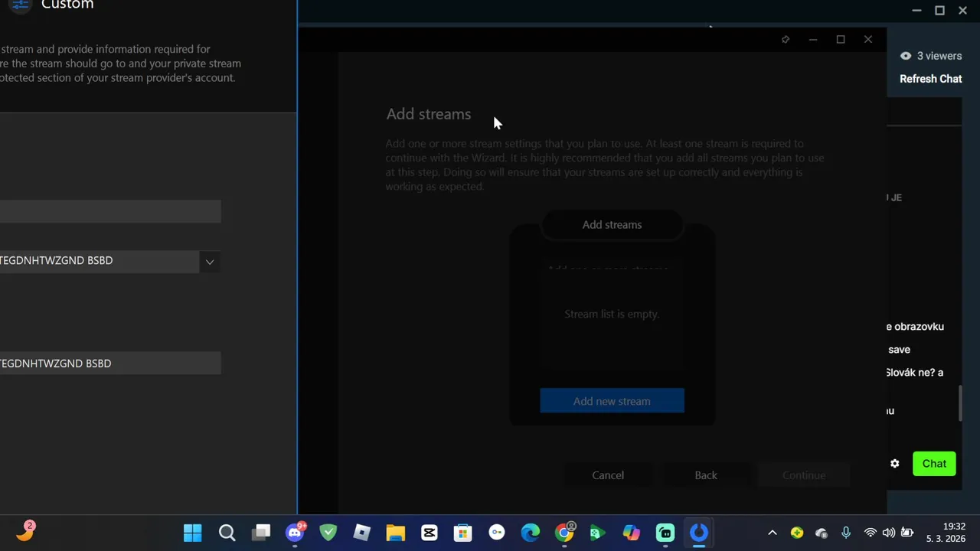980x551 pixels.
Task: Click the 'Add streams' page heading
Action: [429, 114]
